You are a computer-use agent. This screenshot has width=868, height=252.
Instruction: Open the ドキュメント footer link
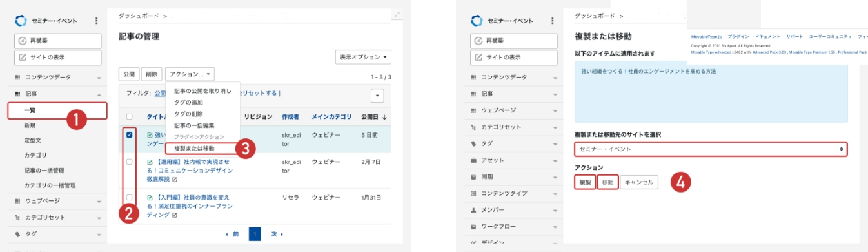pos(767,37)
